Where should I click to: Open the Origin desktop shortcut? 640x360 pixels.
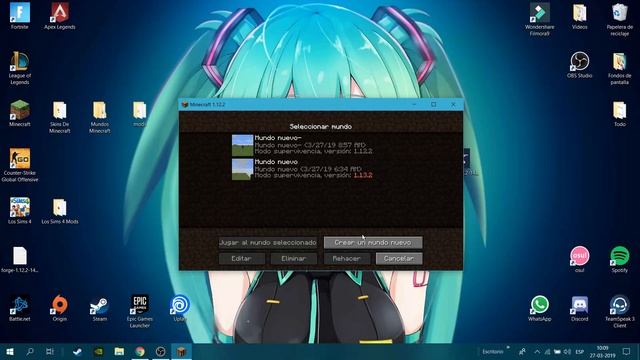[60, 308]
